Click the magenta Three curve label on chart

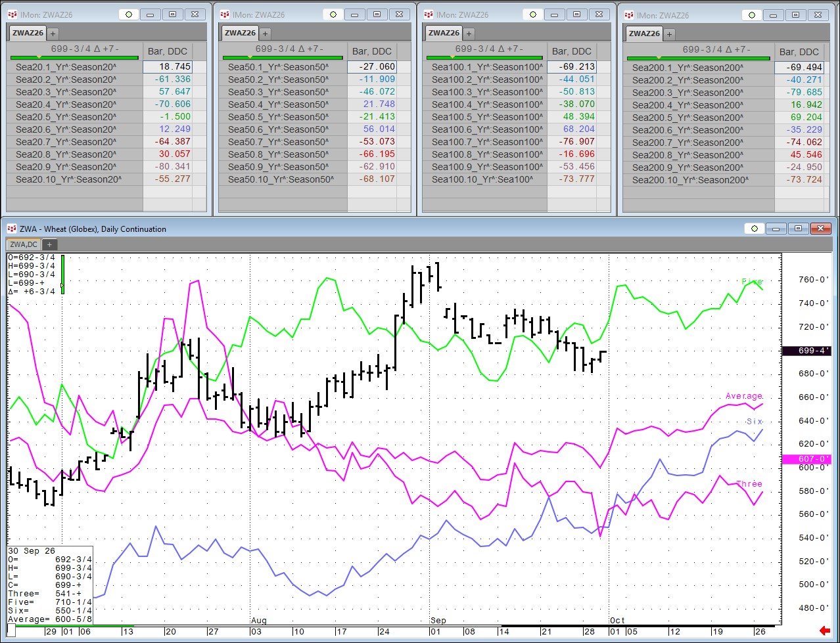749,484
